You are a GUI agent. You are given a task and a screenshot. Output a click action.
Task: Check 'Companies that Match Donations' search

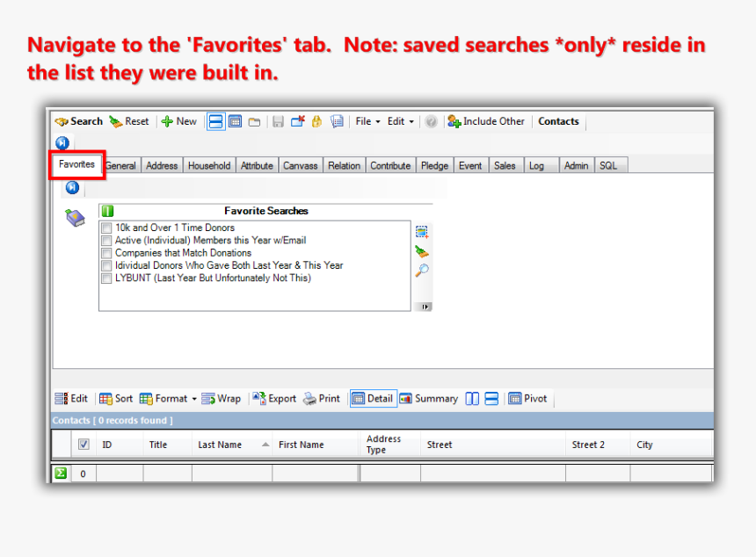point(106,252)
